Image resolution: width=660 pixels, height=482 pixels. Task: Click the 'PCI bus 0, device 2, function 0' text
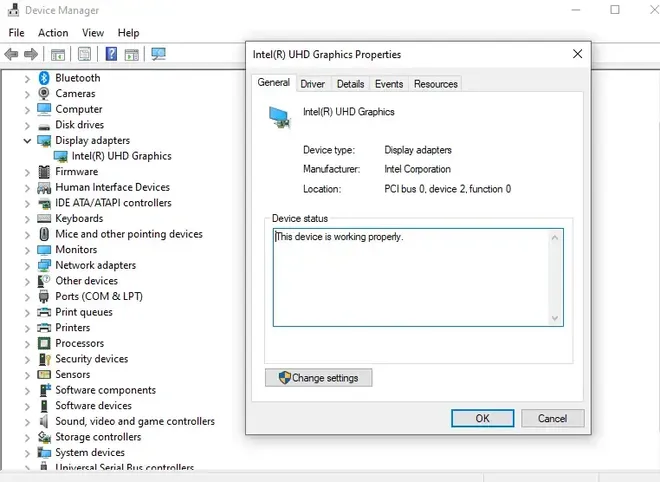pos(447,189)
